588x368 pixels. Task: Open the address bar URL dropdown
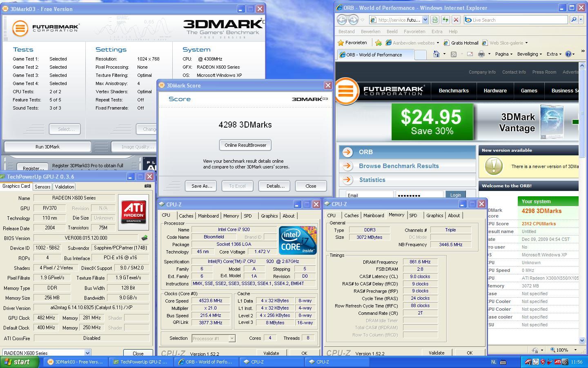click(x=425, y=20)
